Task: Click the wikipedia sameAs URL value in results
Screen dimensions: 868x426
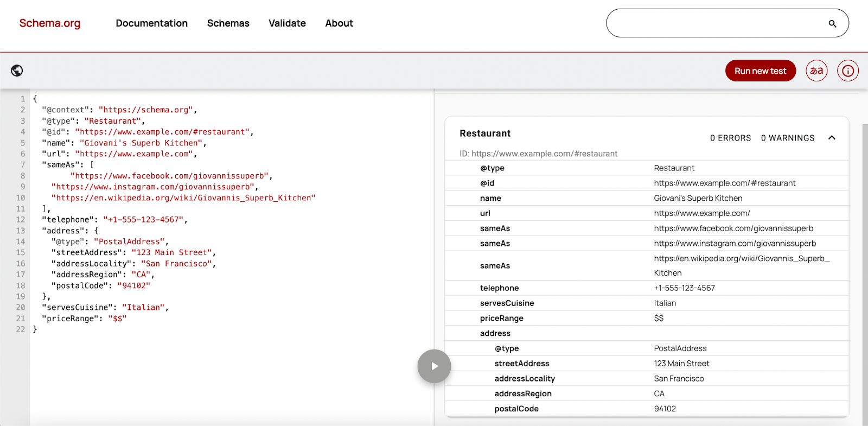Action: click(742, 266)
